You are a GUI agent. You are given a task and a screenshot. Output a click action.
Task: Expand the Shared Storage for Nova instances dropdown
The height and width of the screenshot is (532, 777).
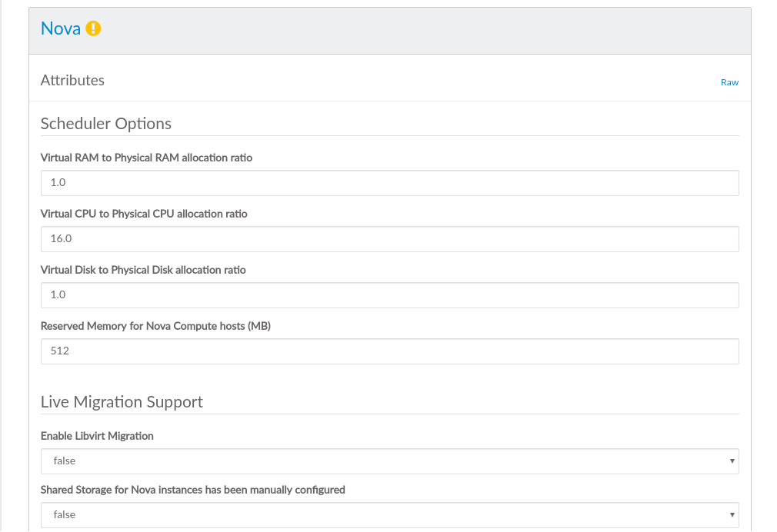point(389,515)
